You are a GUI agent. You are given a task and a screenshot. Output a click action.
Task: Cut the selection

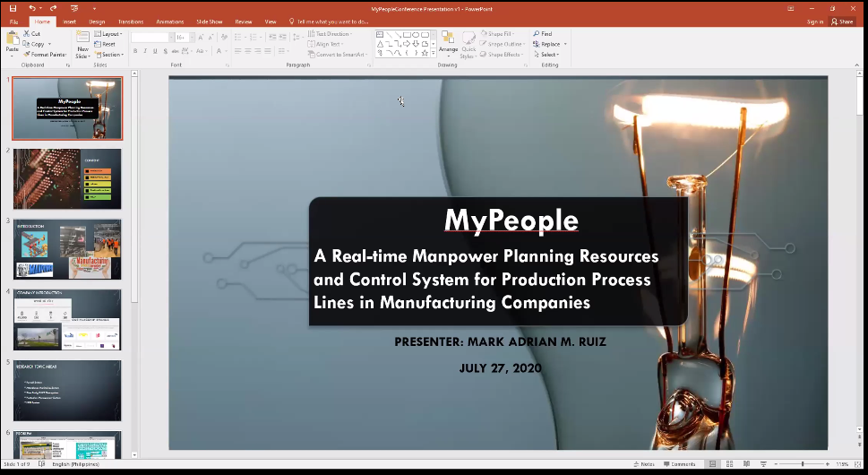pyautogui.click(x=31, y=34)
